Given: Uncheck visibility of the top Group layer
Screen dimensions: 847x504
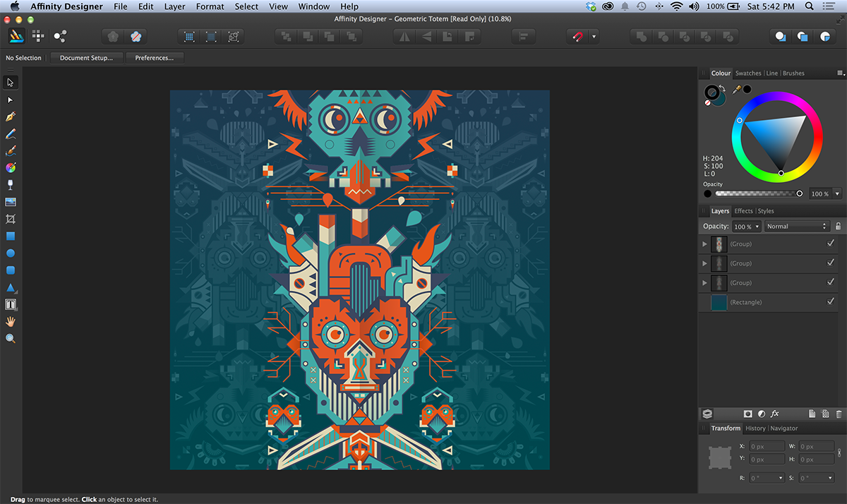Looking at the screenshot, I should point(830,244).
